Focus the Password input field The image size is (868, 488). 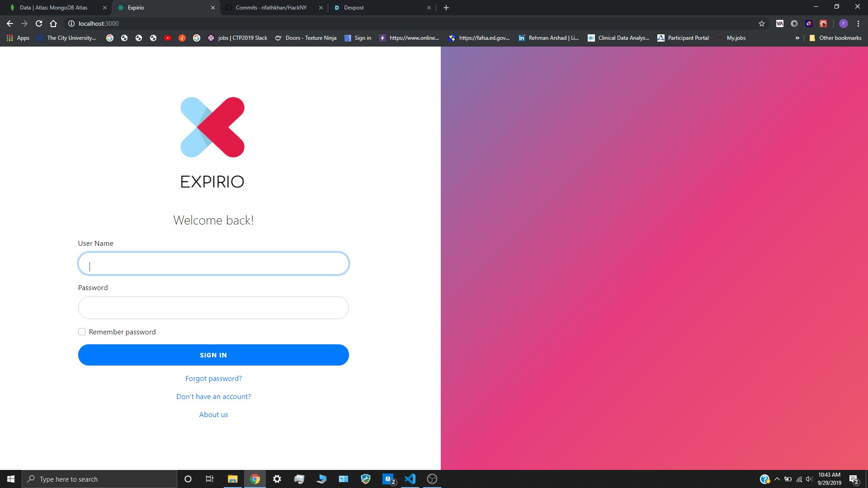[213, 308]
